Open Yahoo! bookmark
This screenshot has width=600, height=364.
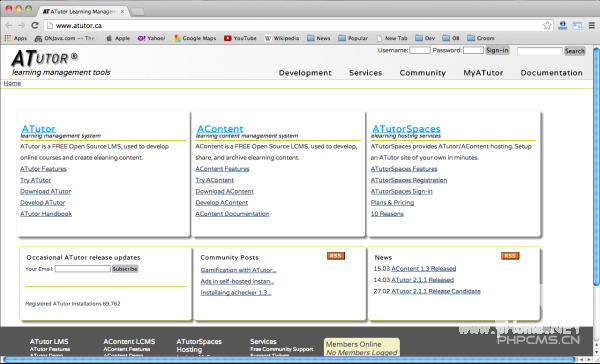152,38
